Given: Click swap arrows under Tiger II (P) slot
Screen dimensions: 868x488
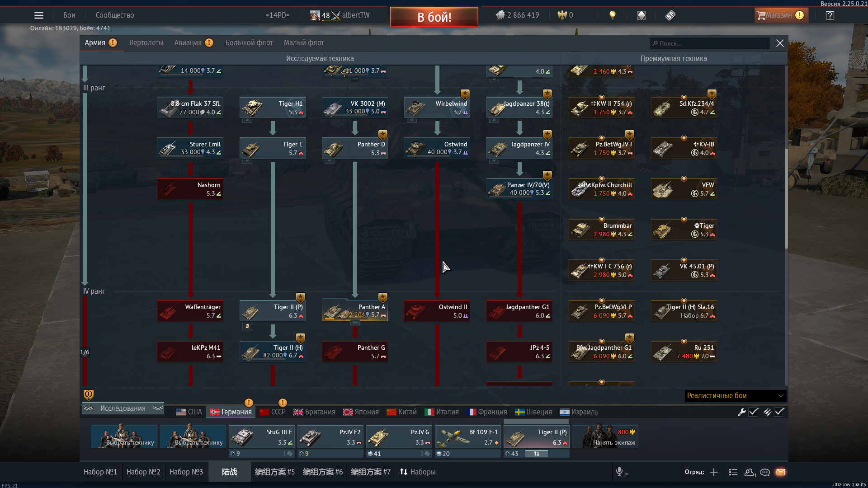Looking at the screenshot, I should point(537,454).
